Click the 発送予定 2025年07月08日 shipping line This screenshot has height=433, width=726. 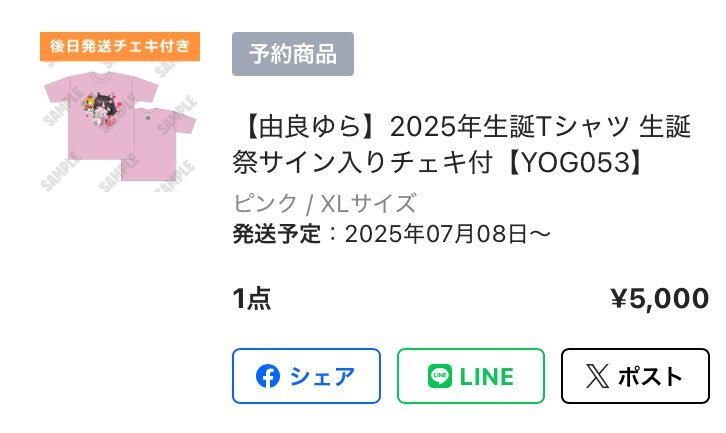click(x=391, y=234)
